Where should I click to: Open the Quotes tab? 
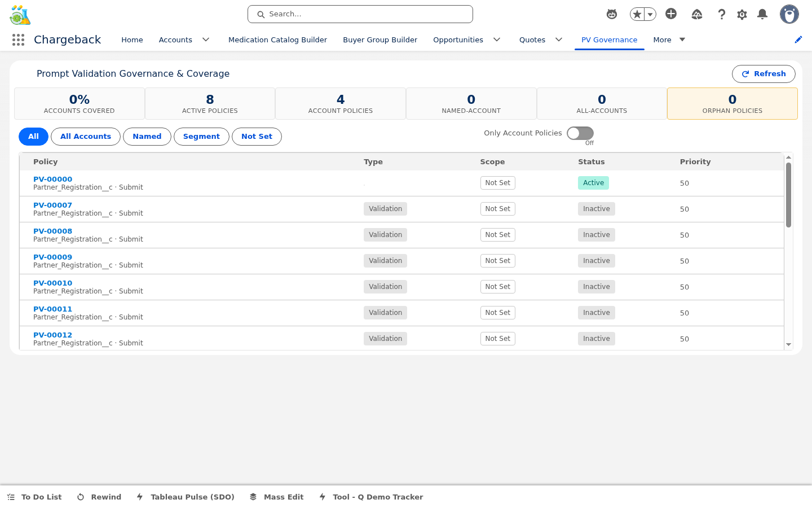532,40
